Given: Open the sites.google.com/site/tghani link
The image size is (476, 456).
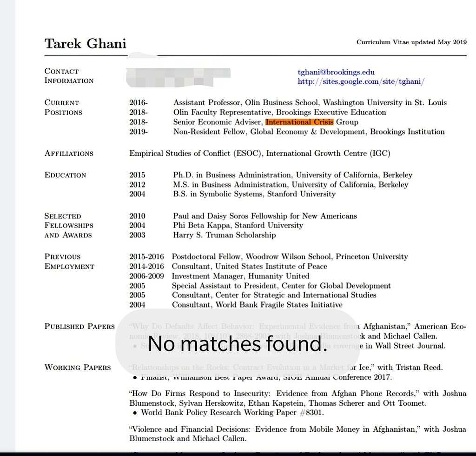Looking at the screenshot, I should click(361, 81).
